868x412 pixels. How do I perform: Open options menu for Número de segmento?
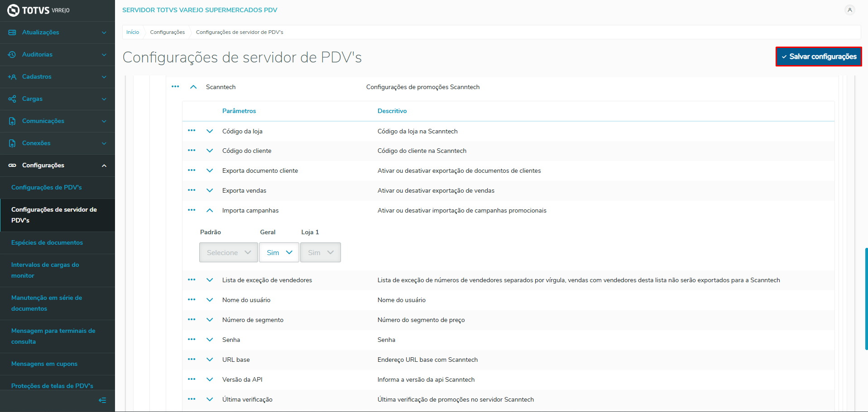(x=192, y=319)
